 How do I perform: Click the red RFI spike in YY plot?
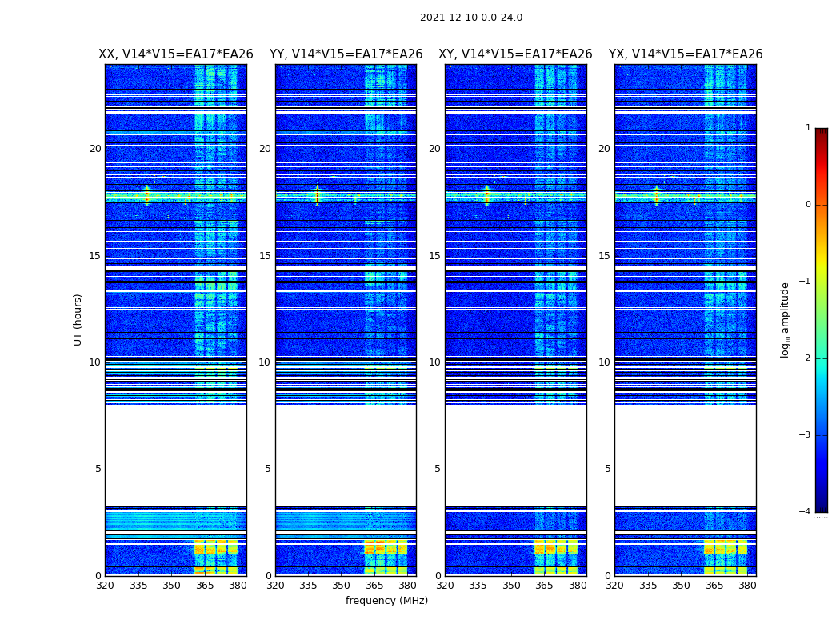coord(317,197)
